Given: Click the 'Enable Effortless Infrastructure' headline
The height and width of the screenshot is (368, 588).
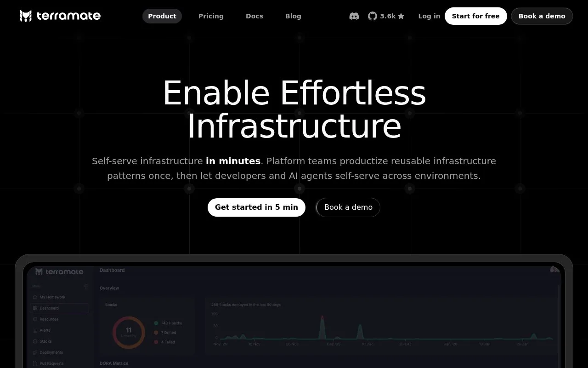Looking at the screenshot, I should click(x=294, y=109).
